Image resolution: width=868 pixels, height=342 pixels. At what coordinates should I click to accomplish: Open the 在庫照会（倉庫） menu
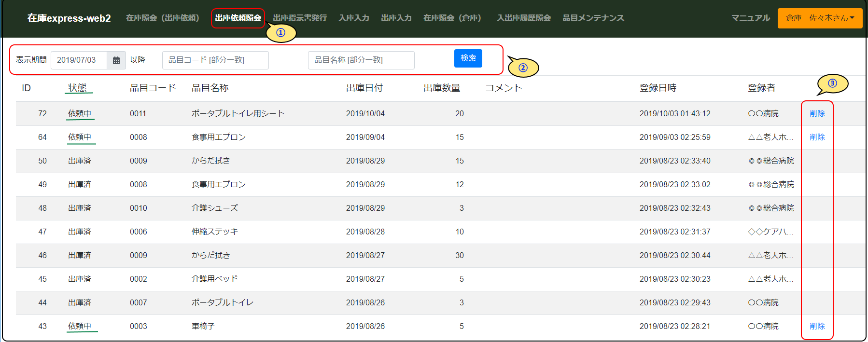click(x=452, y=18)
